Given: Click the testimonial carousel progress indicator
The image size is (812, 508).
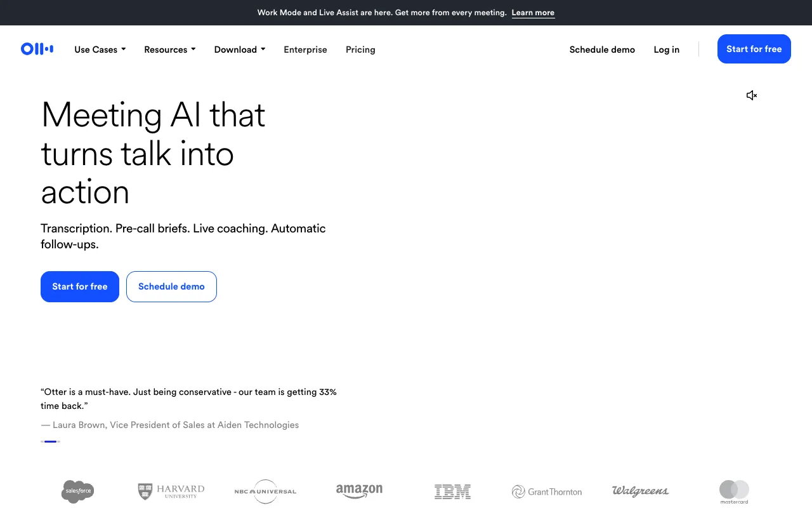Looking at the screenshot, I should 50,441.
